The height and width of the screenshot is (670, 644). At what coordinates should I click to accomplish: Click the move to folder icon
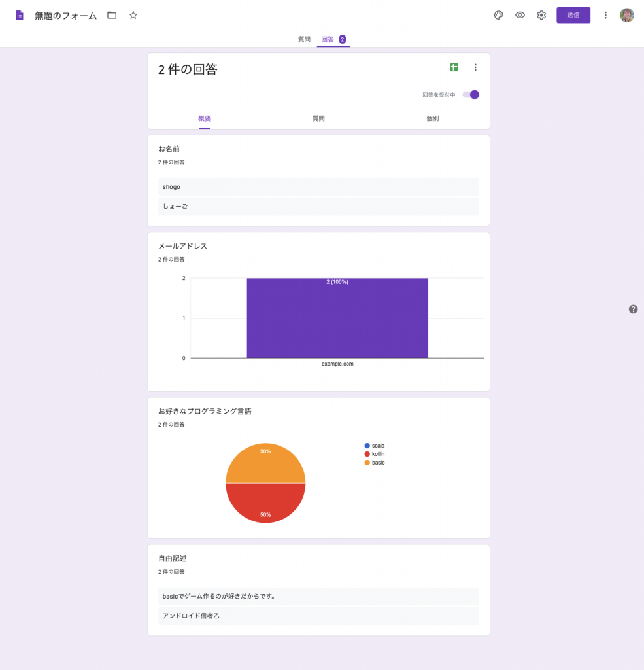pyautogui.click(x=112, y=15)
